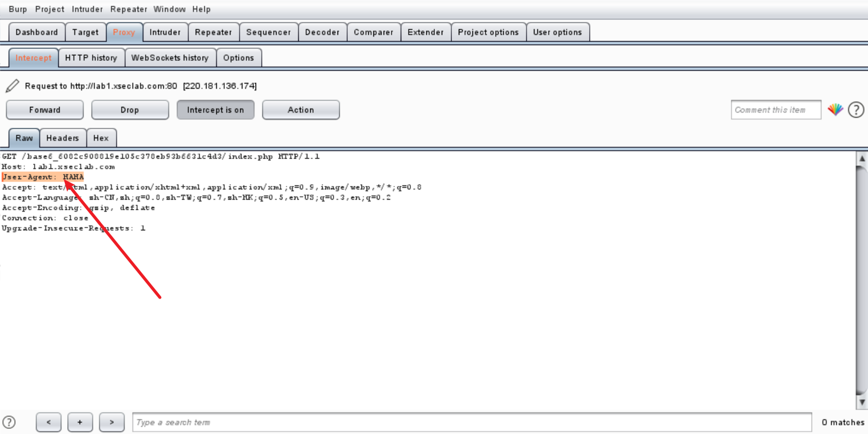Open the Repeater menu in the menu bar
868x434 pixels.
click(x=129, y=9)
